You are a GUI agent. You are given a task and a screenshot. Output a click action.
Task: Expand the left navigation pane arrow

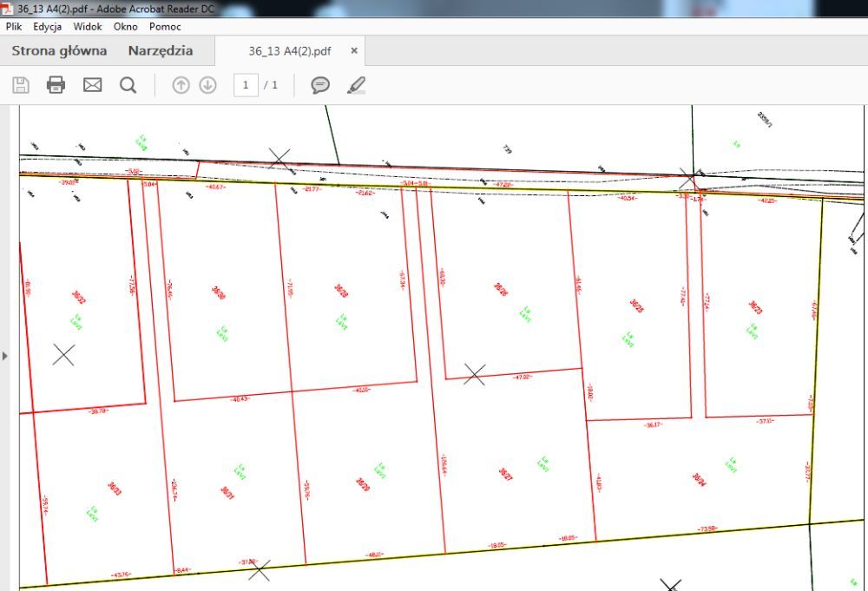coord(5,356)
